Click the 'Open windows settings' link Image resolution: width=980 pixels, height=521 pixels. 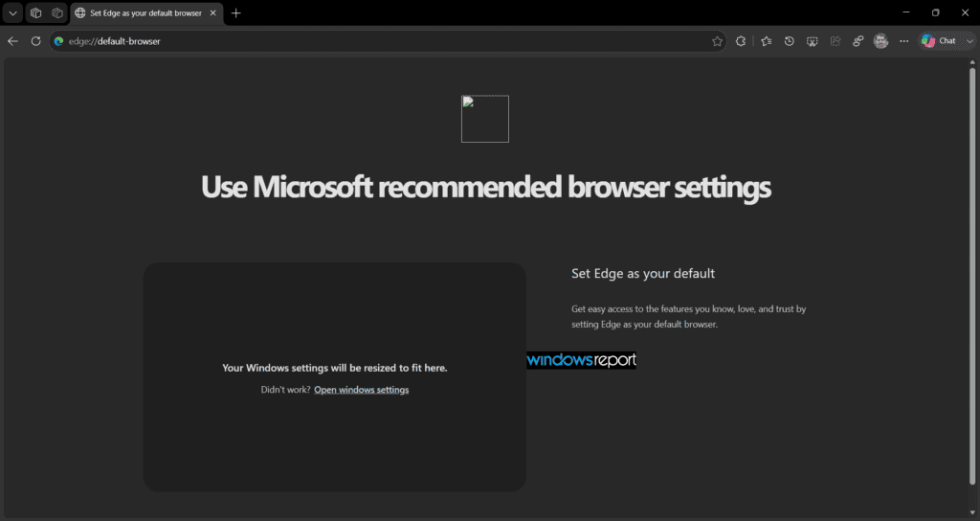click(361, 390)
